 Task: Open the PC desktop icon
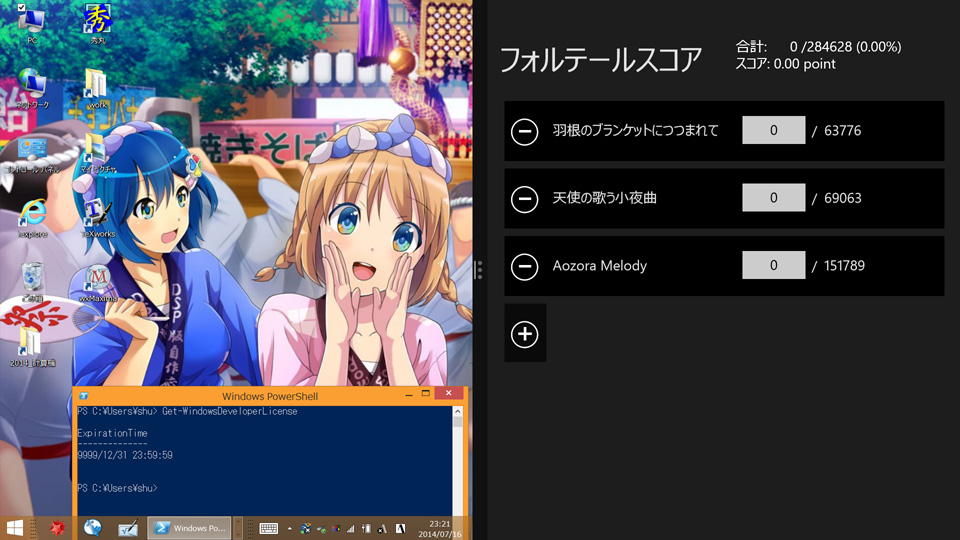pyautogui.click(x=31, y=24)
